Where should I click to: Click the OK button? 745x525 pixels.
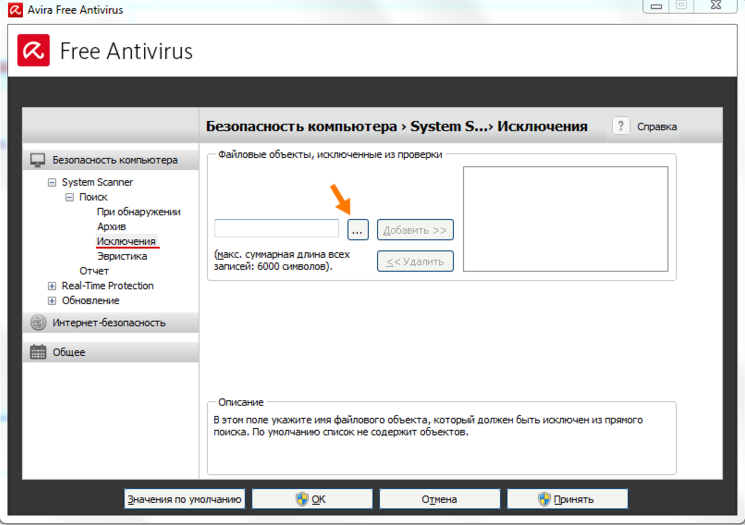[x=312, y=499]
